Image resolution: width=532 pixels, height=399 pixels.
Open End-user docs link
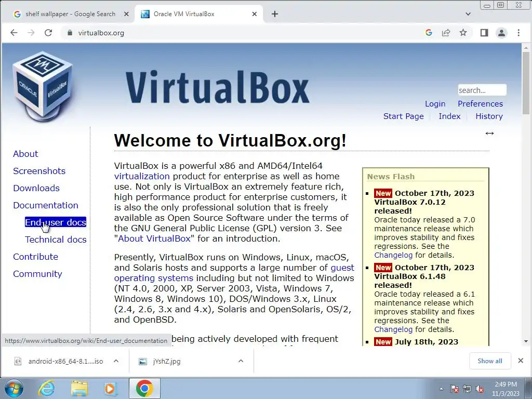click(x=56, y=222)
